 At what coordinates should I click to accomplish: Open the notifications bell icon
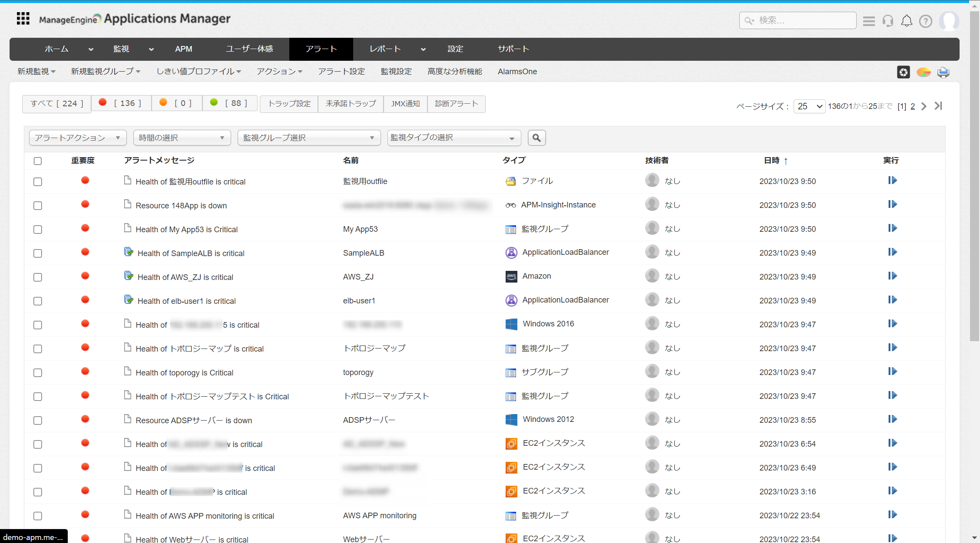point(907,20)
